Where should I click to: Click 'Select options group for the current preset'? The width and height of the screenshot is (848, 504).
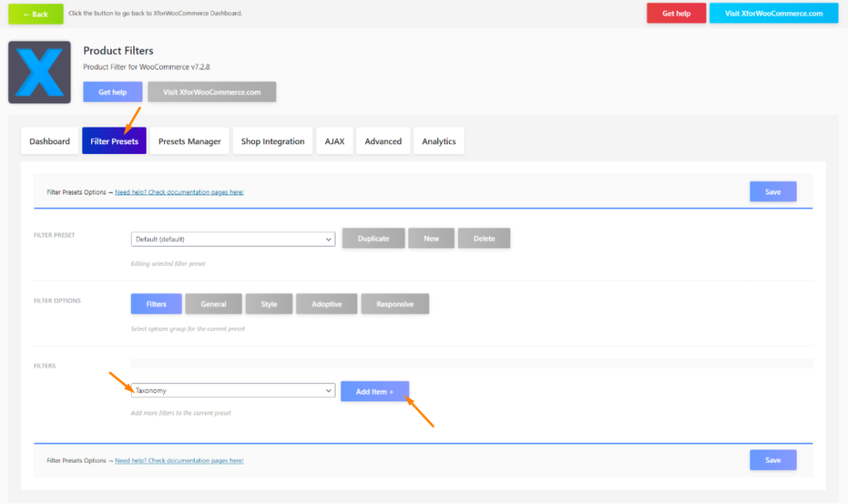[188, 329]
